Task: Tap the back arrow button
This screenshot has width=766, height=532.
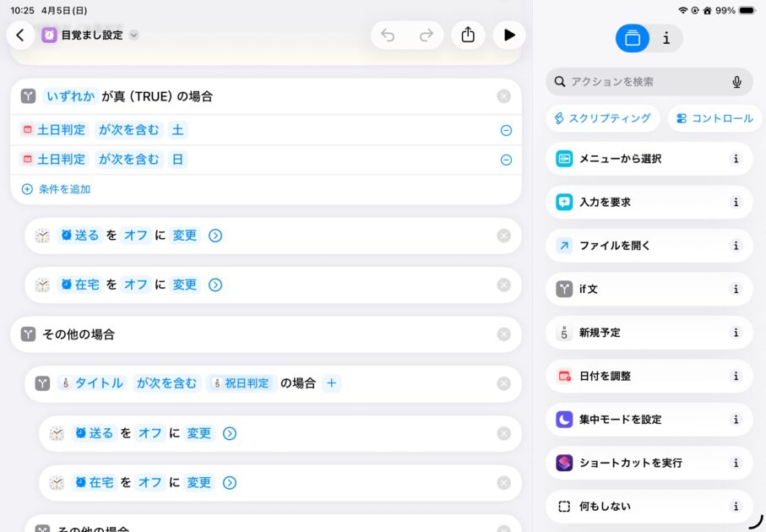Action: [x=20, y=35]
